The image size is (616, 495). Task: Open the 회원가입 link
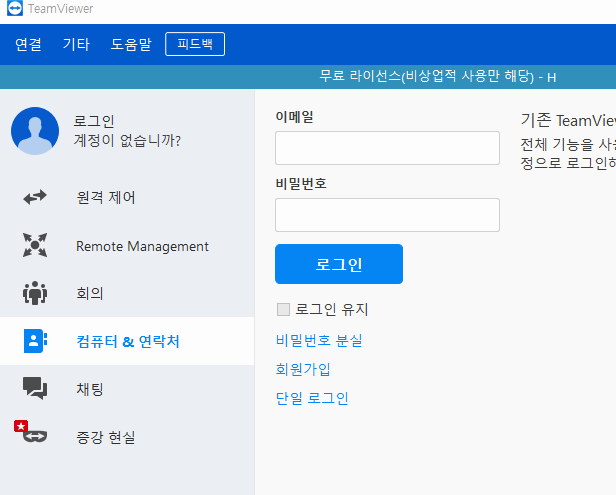[x=303, y=369]
